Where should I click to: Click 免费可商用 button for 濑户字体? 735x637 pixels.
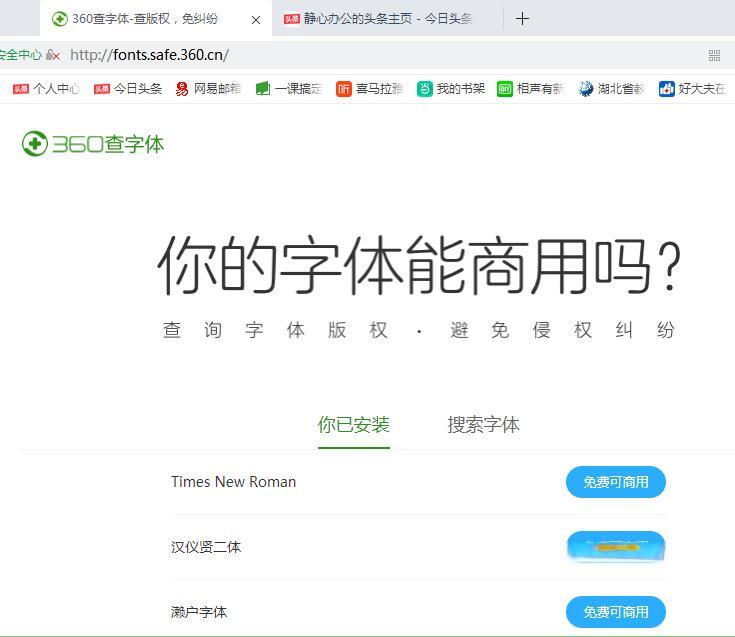(615, 612)
